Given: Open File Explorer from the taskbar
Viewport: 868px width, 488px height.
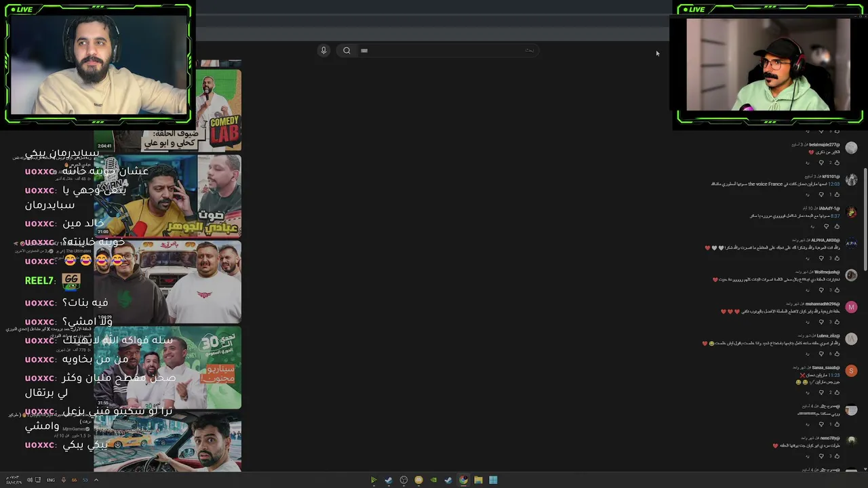Looking at the screenshot, I should (x=478, y=480).
